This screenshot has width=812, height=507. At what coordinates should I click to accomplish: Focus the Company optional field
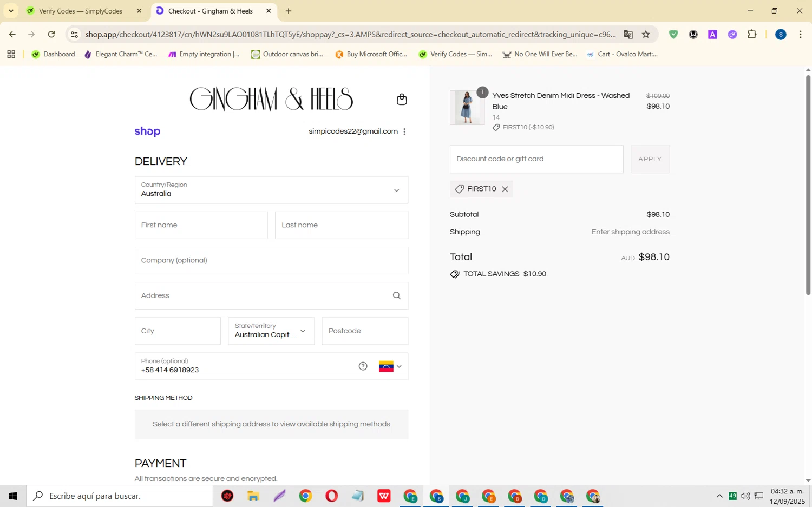(271, 260)
